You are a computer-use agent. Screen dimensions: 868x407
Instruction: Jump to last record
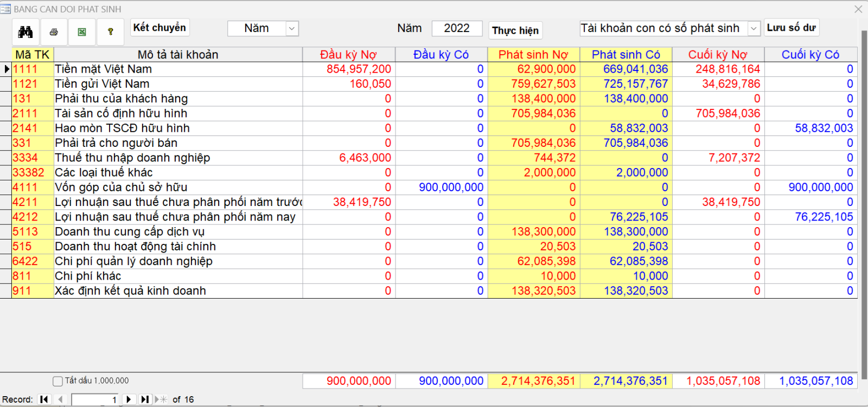144,399
